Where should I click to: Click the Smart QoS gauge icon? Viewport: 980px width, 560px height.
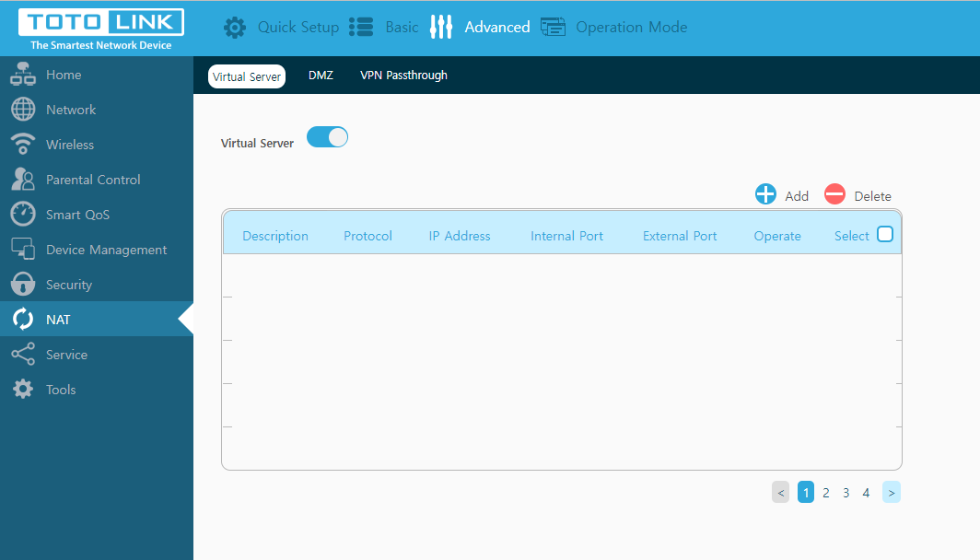point(23,215)
